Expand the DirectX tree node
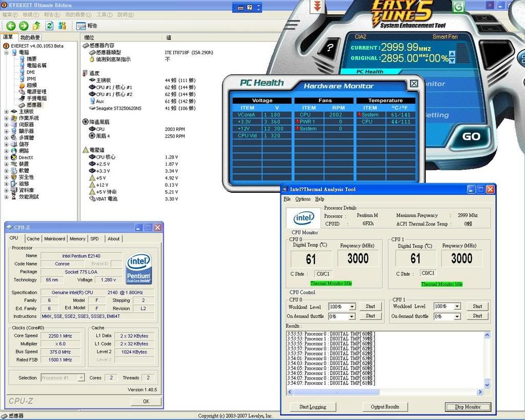The image size is (525, 420). pos(6,157)
